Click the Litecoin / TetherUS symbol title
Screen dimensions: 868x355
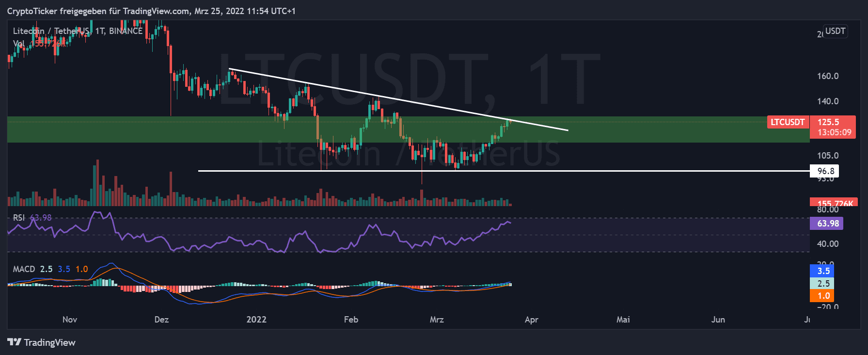pos(51,31)
